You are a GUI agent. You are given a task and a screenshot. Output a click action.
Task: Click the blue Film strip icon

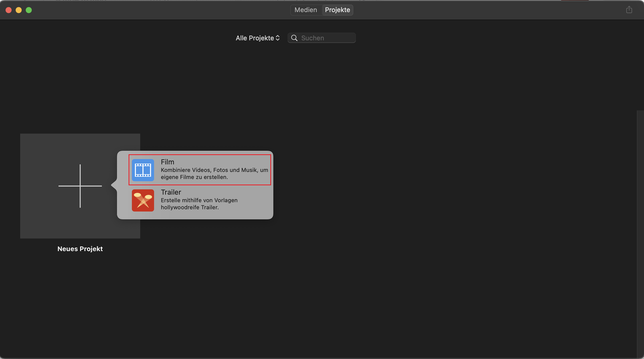coord(143,170)
